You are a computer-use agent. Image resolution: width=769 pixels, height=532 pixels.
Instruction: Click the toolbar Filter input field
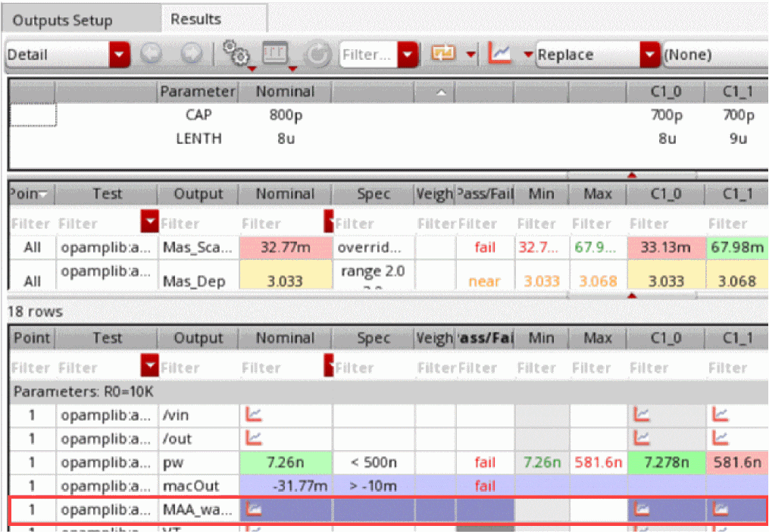click(368, 55)
